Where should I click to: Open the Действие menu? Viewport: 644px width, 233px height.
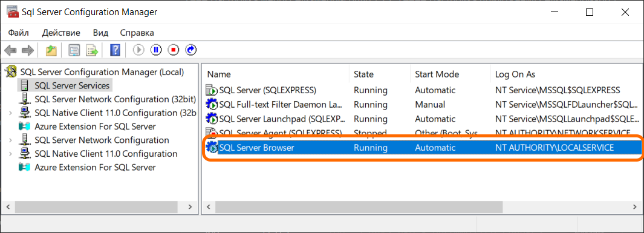tap(61, 33)
